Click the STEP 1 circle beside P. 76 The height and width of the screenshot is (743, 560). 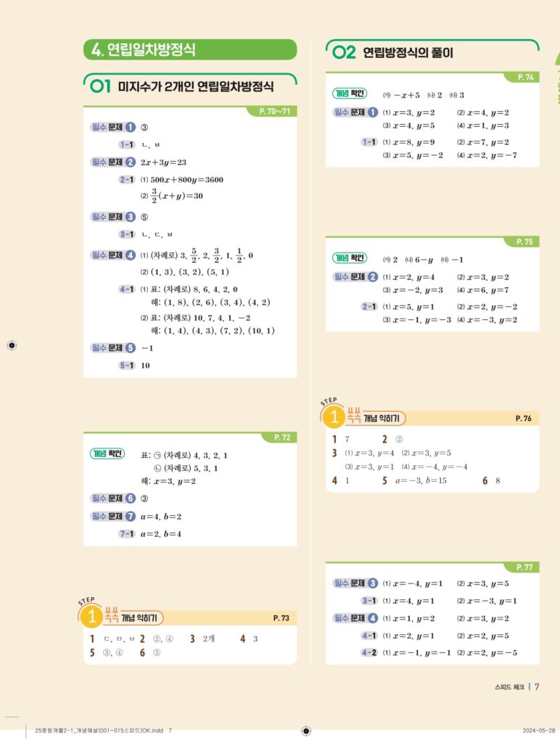tap(334, 418)
